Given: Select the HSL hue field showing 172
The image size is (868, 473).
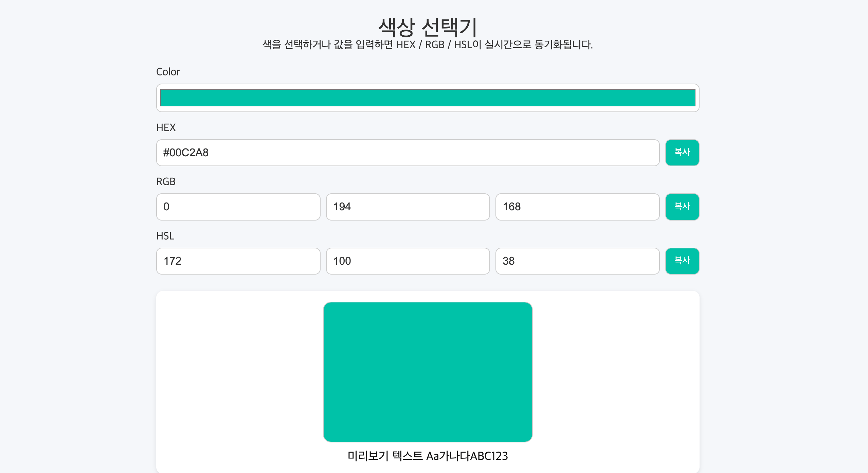Looking at the screenshot, I should pos(238,261).
